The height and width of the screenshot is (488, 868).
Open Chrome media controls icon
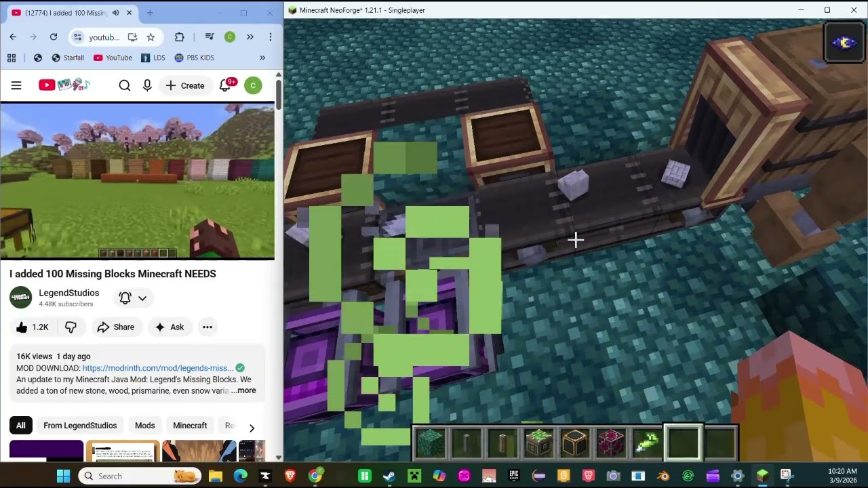[x=210, y=37]
